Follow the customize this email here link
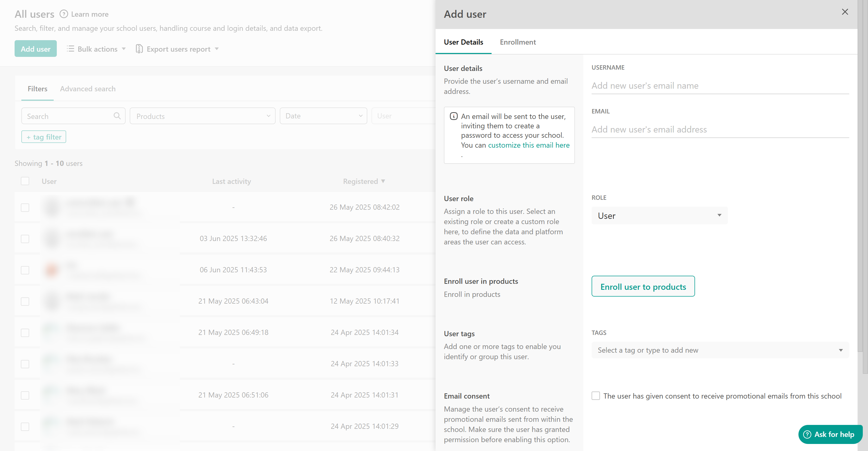The height and width of the screenshot is (451, 868). tap(528, 145)
